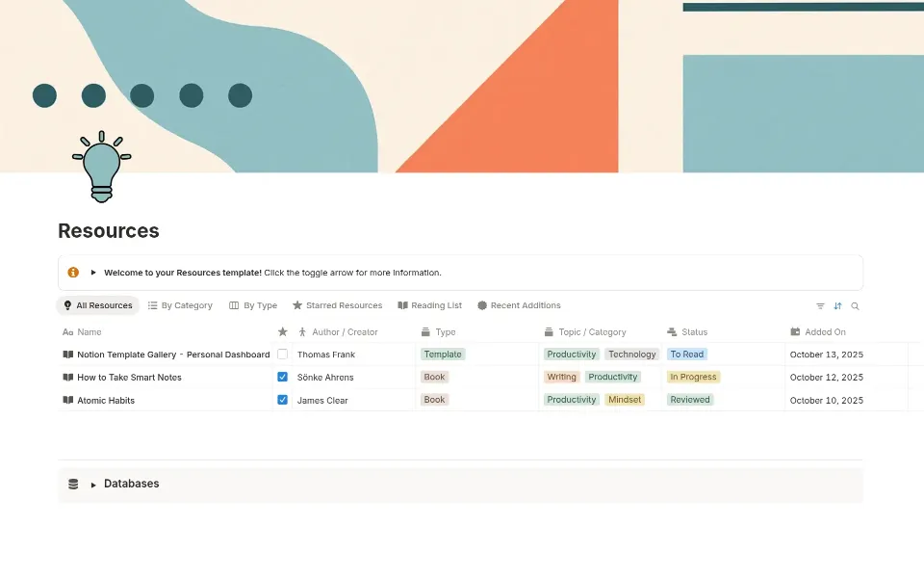
Task: Click the Technology topic tag
Action: pos(631,355)
